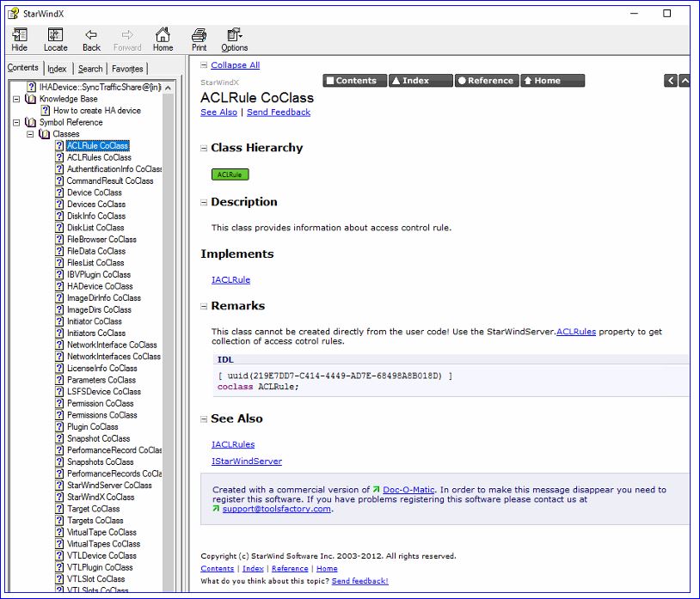
Task: Maximize the StarWindX window
Action: point(666,14)
